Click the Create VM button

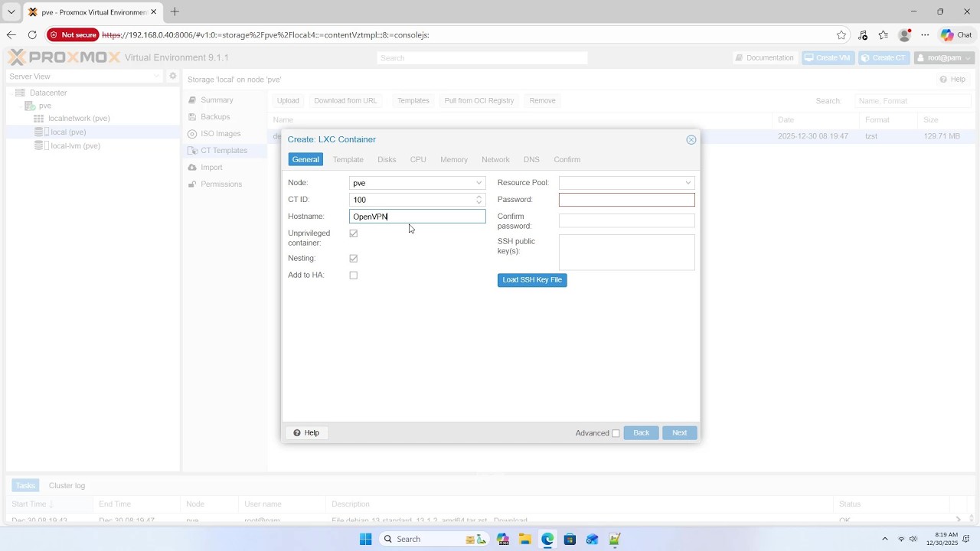828,58
